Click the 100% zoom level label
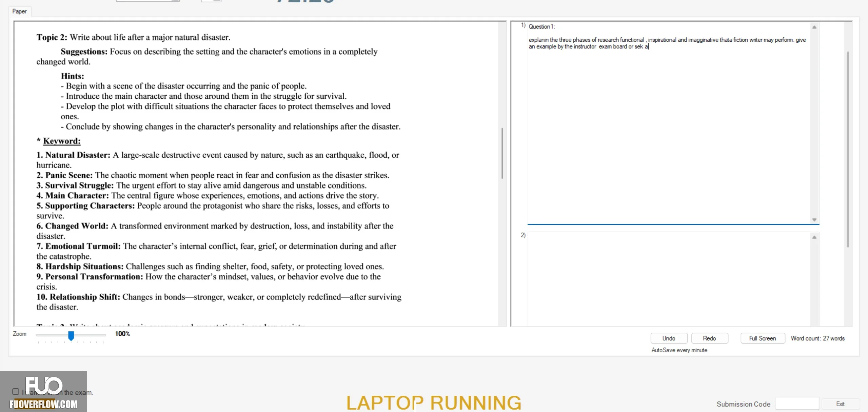 click(x=122, y=334)
